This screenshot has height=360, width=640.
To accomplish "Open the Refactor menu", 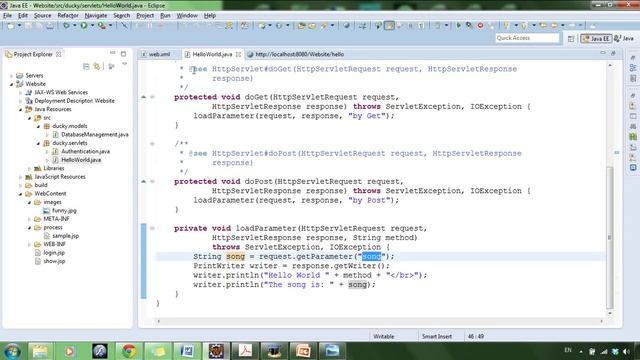I will [68, 16].
